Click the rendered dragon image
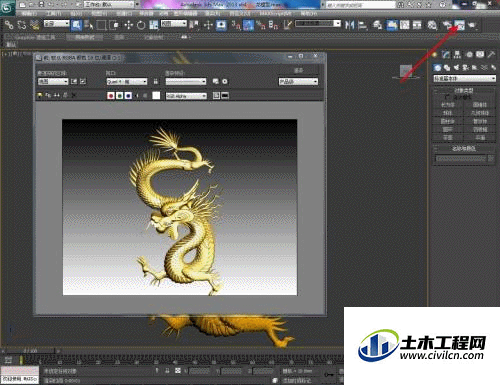Viewport: 500px width, 385px height. tap(180, 207)
